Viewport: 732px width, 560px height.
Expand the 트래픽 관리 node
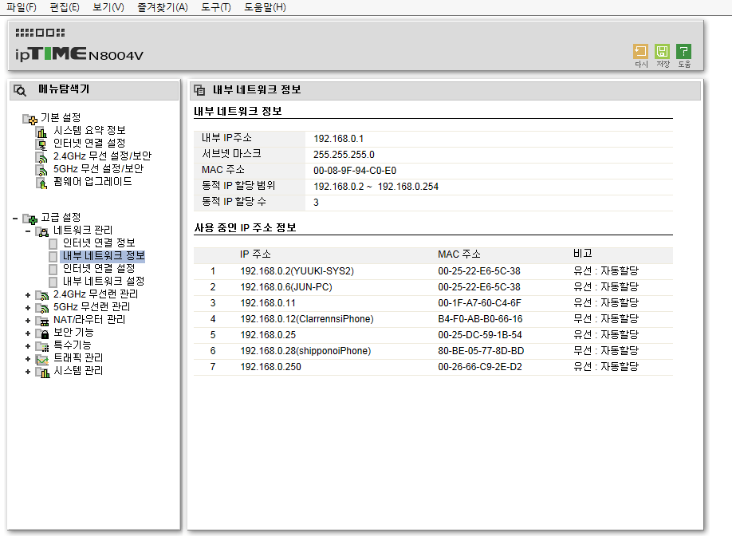(x=28, y=359)
